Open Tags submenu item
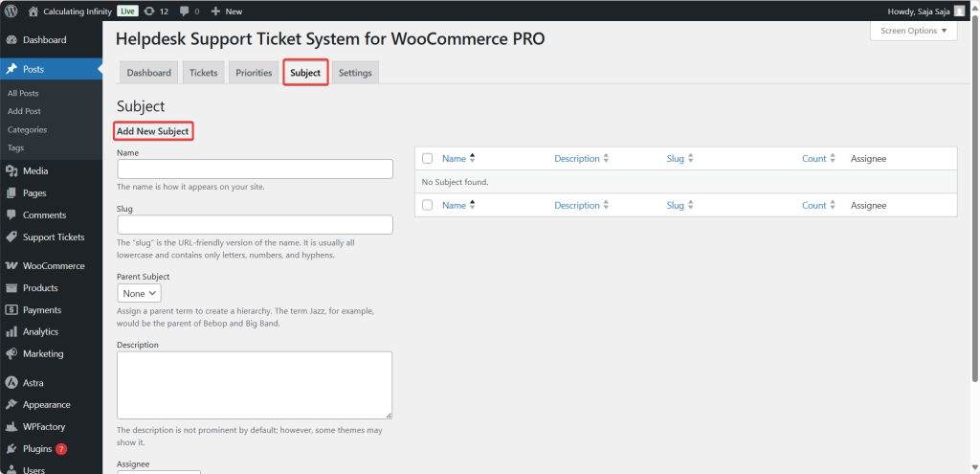Viewport: 980px width, 474px height. tap(15, 147)
